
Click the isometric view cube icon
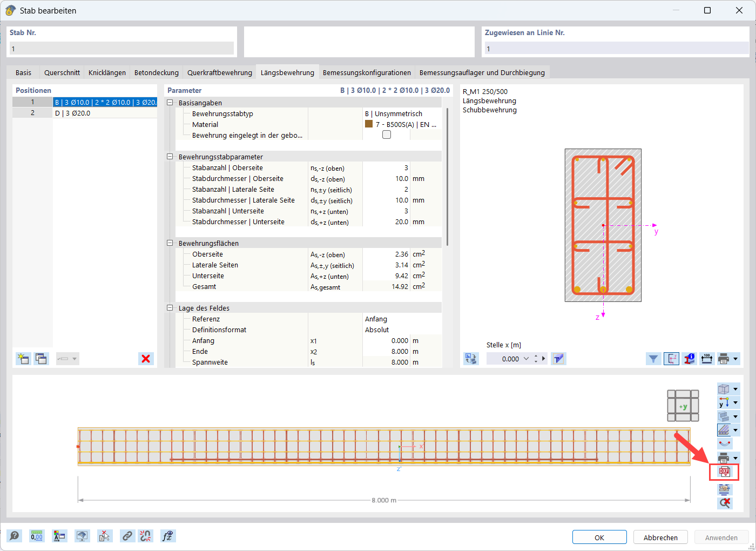point(724,389)
